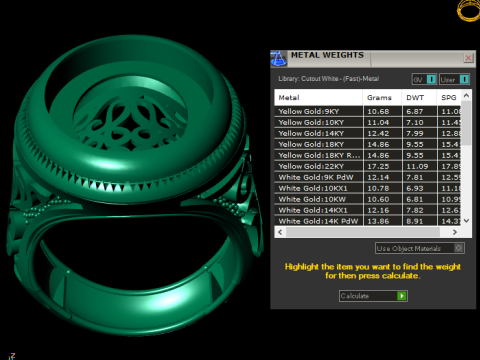The width and height of the screenshot is (480, 360).
Task: Select the Yellow Gold:14KY row
Action: pyautogui.click(x=368, y=133)
